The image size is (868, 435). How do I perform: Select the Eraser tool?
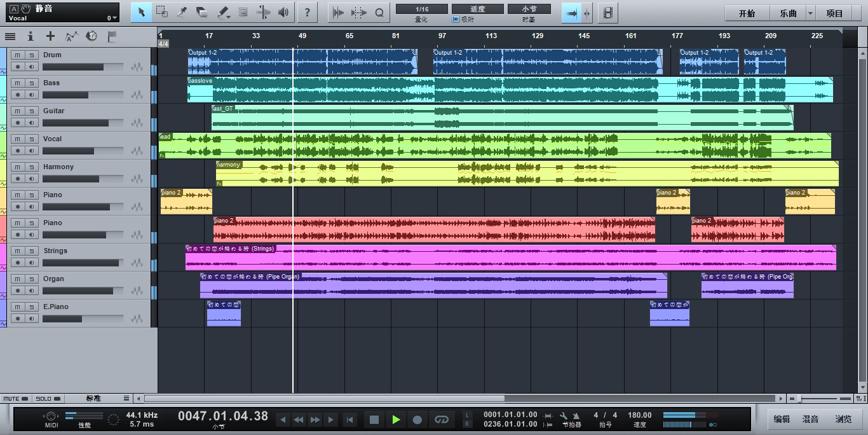tap(202, 12)
